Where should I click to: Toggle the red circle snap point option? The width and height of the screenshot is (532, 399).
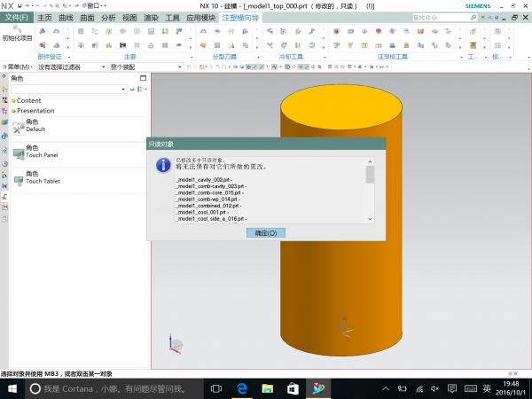(293, 66)
